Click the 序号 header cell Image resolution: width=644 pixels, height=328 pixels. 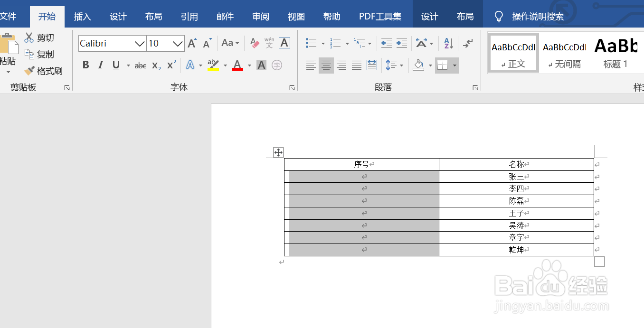coord(361,164)
